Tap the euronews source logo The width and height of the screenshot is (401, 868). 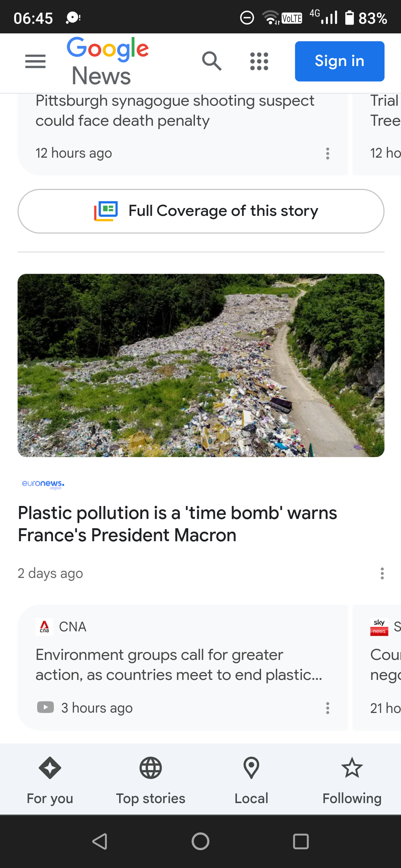tap(43, 484)
